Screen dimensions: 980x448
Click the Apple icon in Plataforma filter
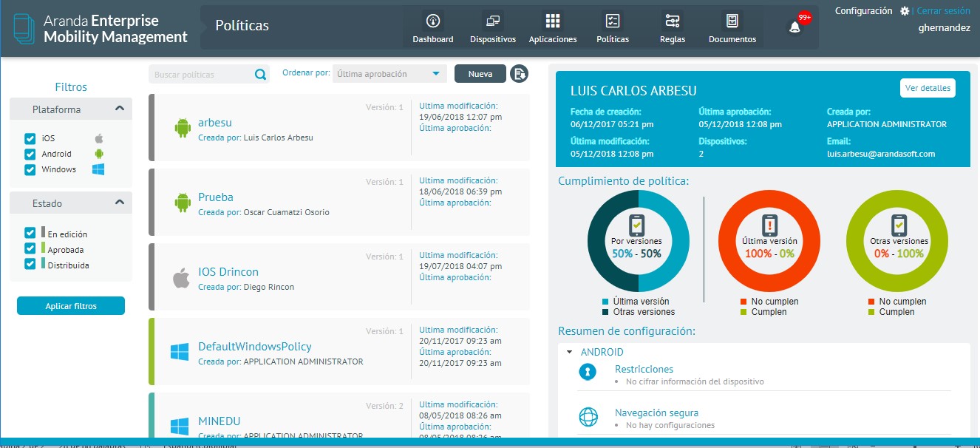pyautogui.click(x=98, y=138)
